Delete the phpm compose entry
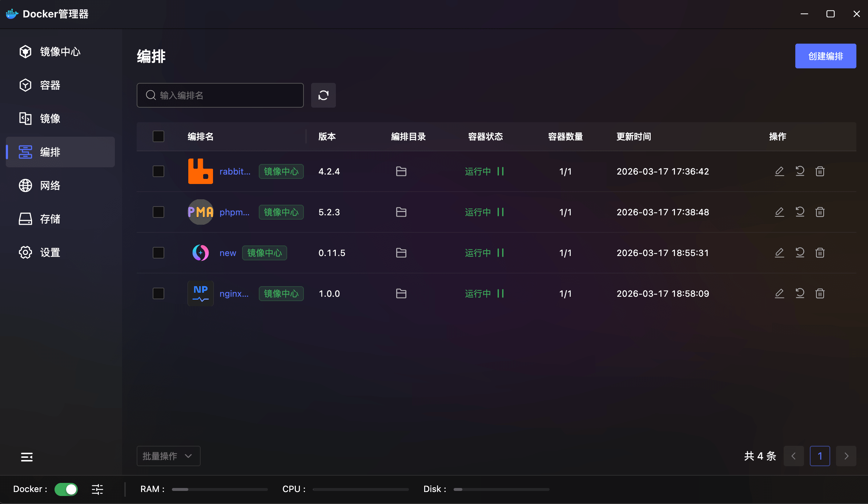Screen dimensions: 868x504 (x=820, y=212)
